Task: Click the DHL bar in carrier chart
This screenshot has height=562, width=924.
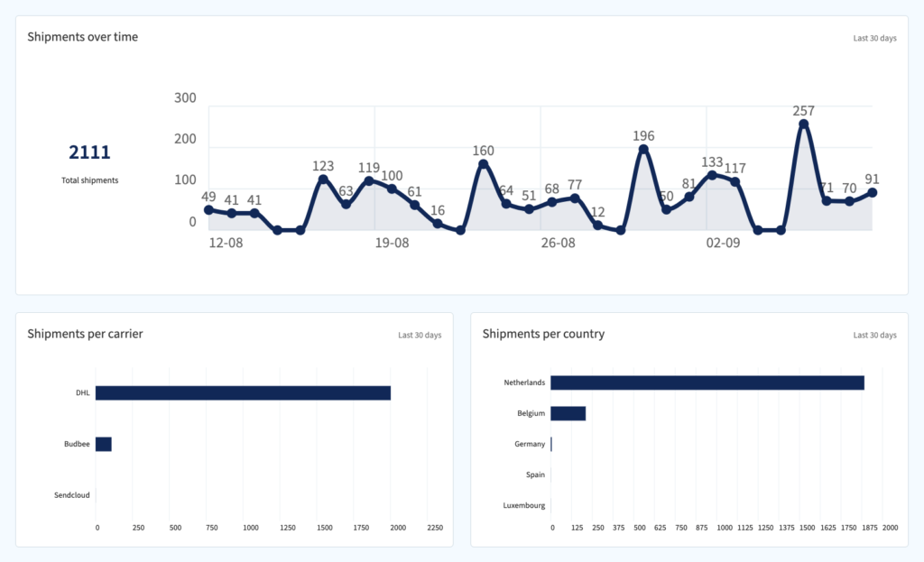Action: [243, 393]
